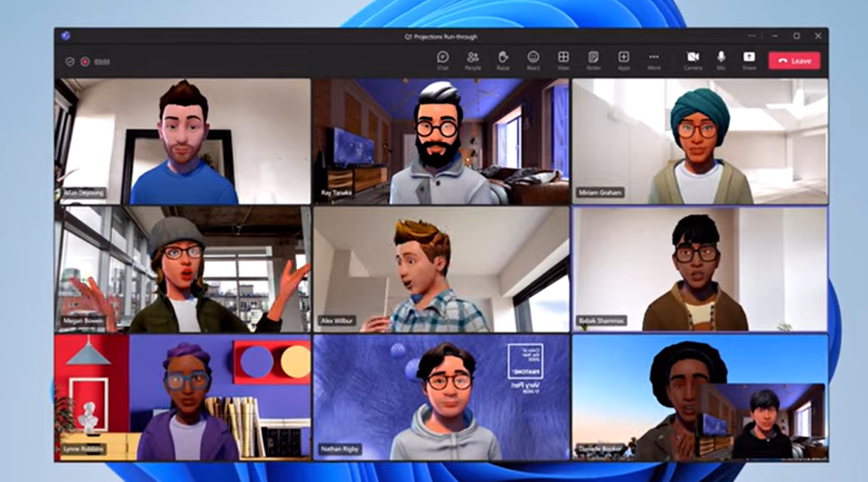Viewport: 868px width, 482px height.
Task: Open the Apps panel
Action: 624,60
